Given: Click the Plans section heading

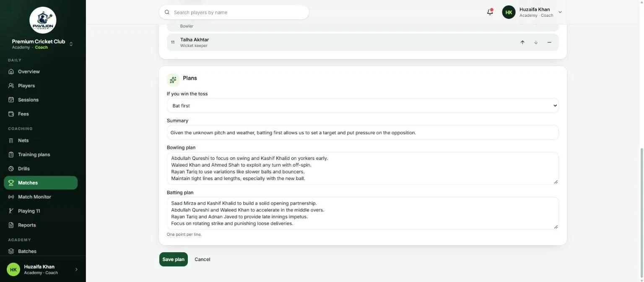Looking at the screenshot, I should [x=190, y=78].
